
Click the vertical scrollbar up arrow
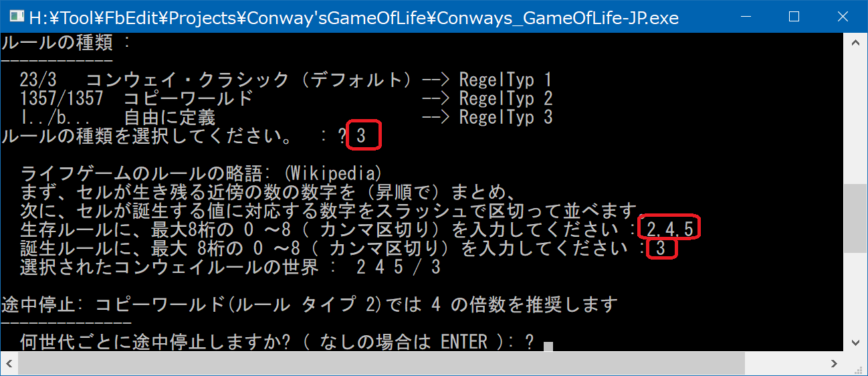(x=855, y=42)
